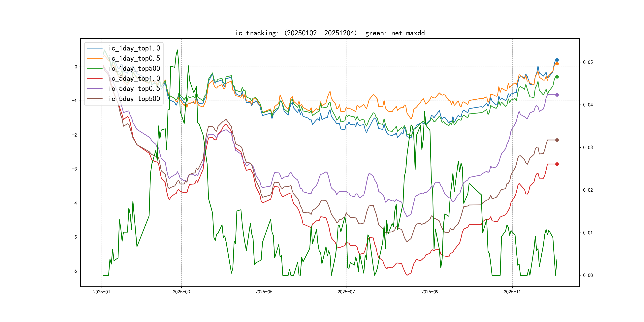Click the red line swatch in legend

point(94,79)
